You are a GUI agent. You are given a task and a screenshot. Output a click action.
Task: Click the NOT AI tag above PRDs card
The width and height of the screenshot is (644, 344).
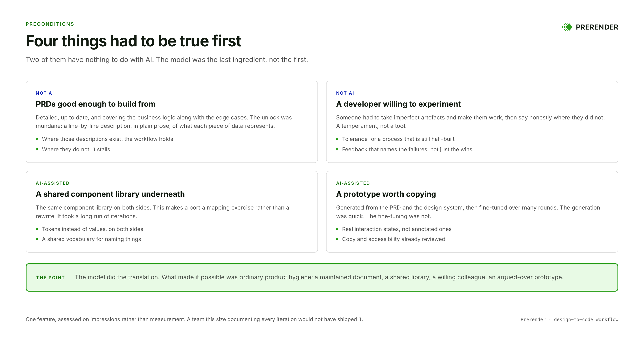coord(45,93)
